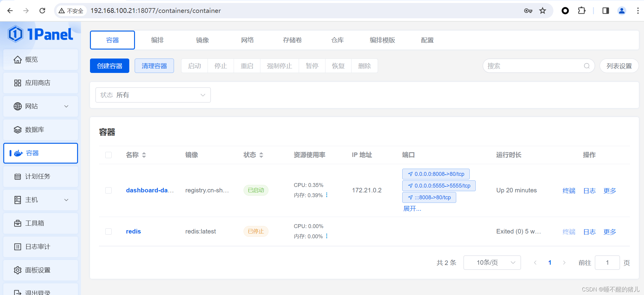Image resolution: width=644 pixels, height=295 pixels.
Task: Reload the page with refresh icon
Action: [x=42, y=11]
